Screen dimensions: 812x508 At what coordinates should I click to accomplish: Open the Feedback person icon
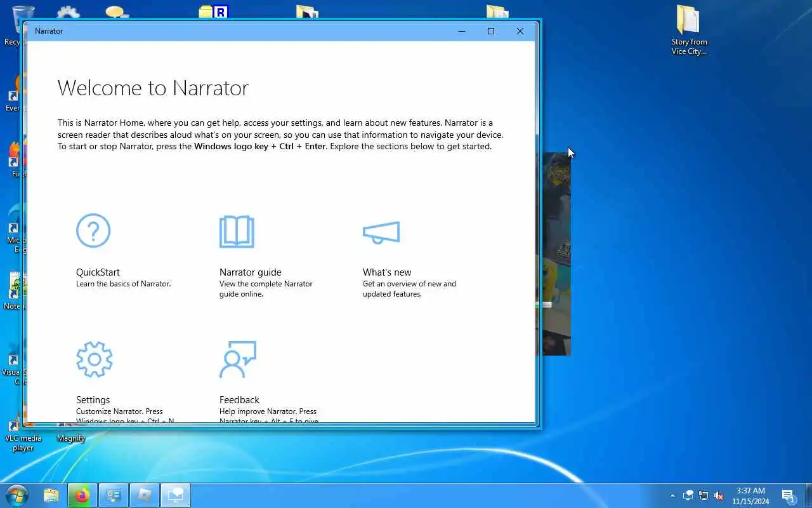[x=238, y=359]
